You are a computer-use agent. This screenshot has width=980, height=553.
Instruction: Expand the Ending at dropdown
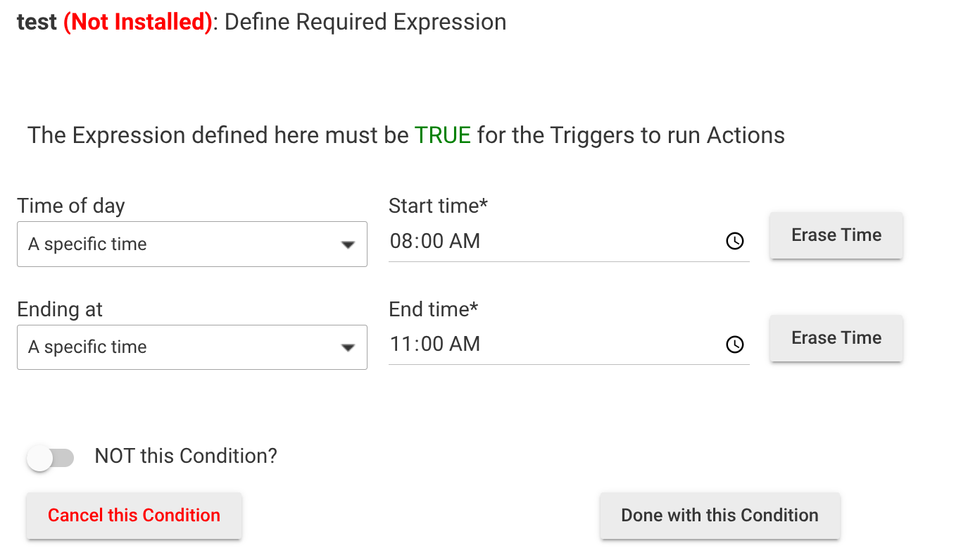click(191, 347)
